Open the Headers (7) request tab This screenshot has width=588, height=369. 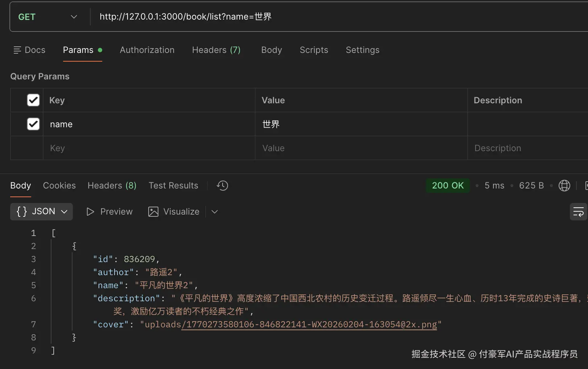pyautogui.click(x=216, y=50)
